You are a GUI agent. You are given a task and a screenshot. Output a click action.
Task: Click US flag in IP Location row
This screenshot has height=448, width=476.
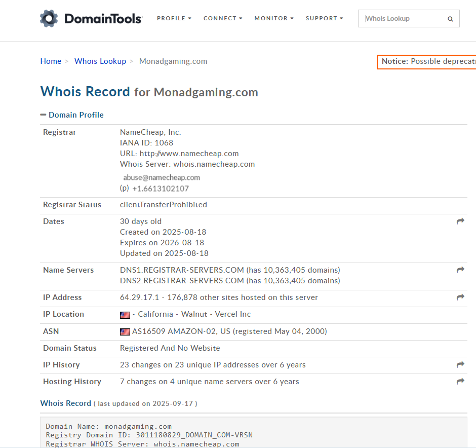(x=125, y=315)
